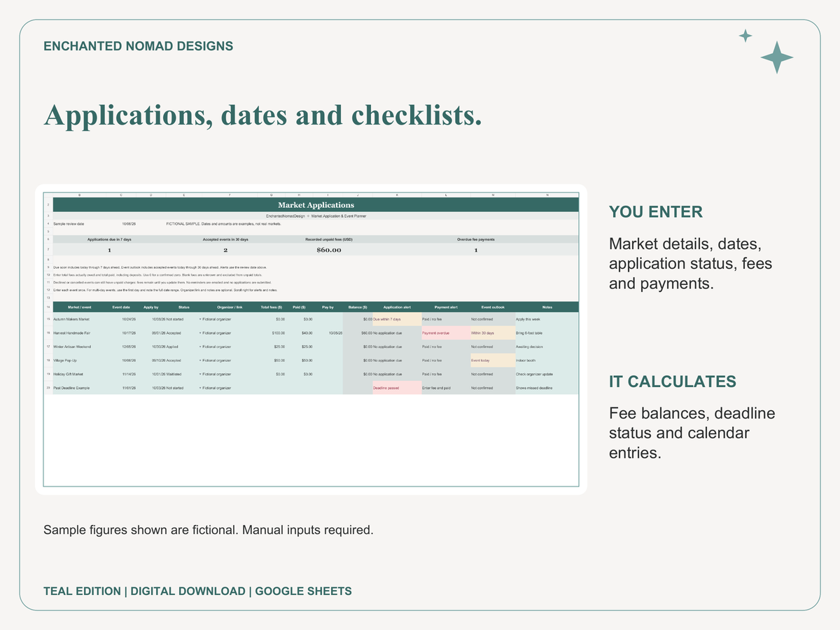Select the Past Deadline Example cell
840x630 pixels.
pos(78,388)
